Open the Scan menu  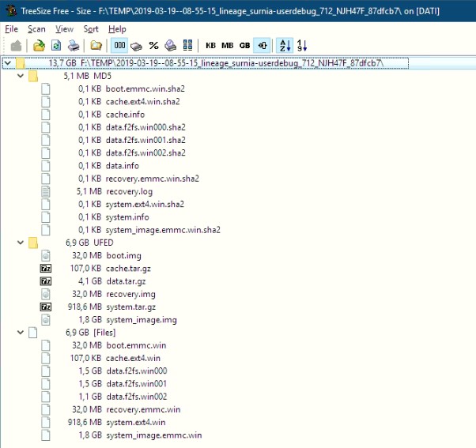[x=36, y=28]
